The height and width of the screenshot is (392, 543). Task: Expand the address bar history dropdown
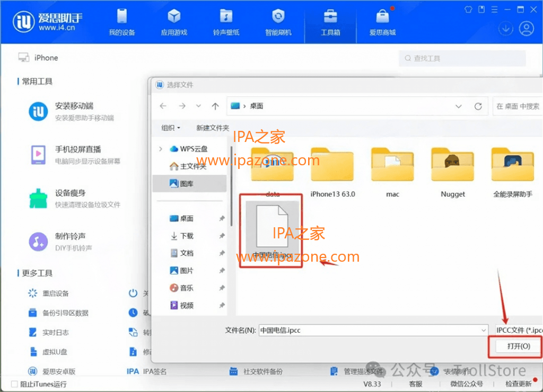coord(458,106)
